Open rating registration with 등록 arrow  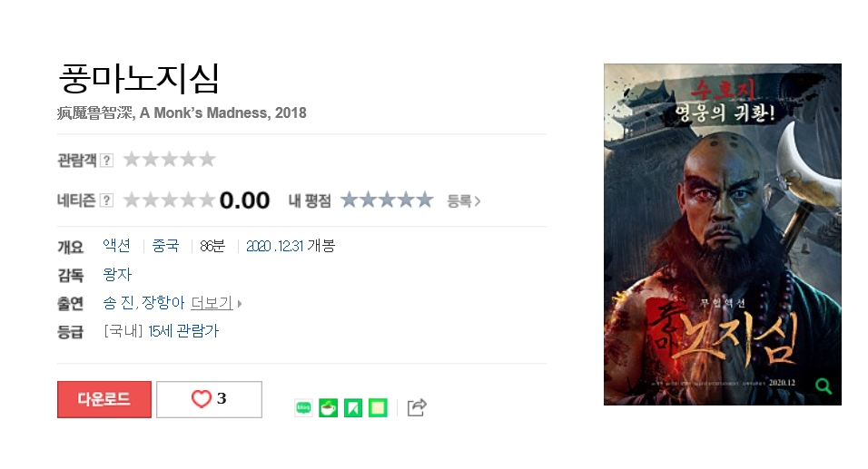point(464,200)
